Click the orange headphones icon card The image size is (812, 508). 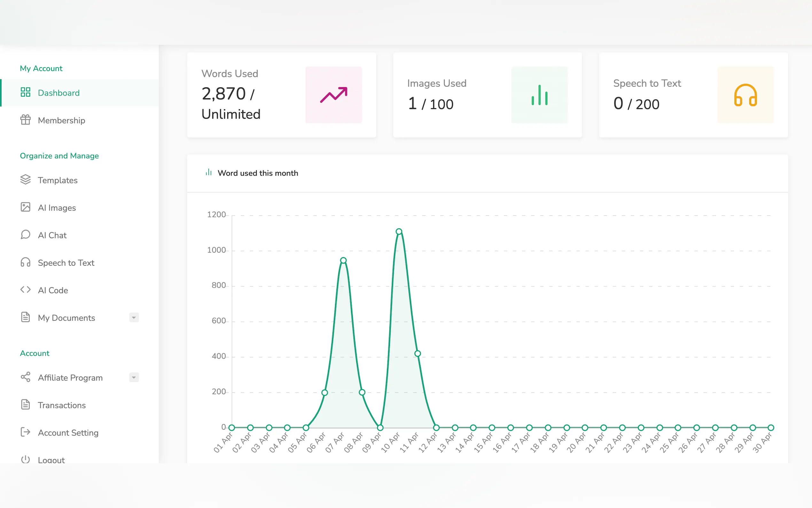pyautogui.click(x=745, y=95)
